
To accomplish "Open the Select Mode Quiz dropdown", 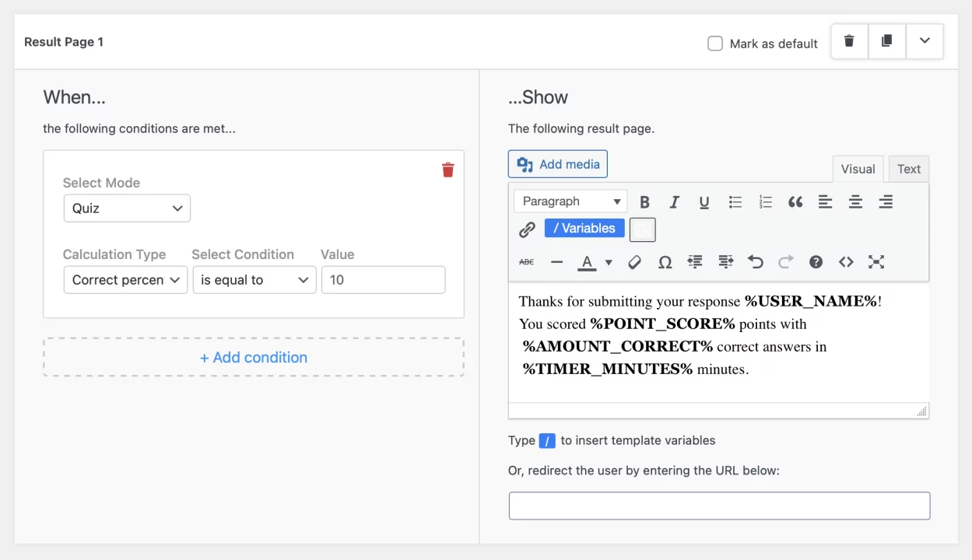I will pos(127,208).
